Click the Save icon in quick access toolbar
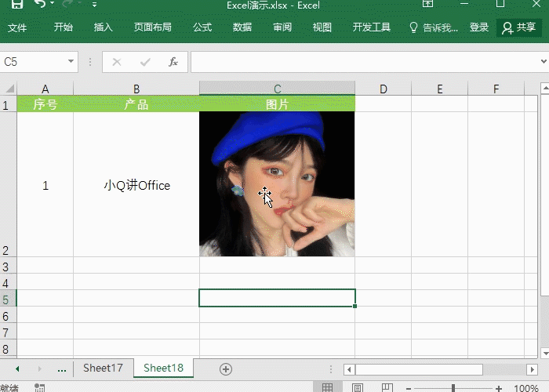Viewport: 549px width, 392px height. click(x=17, y=4)
